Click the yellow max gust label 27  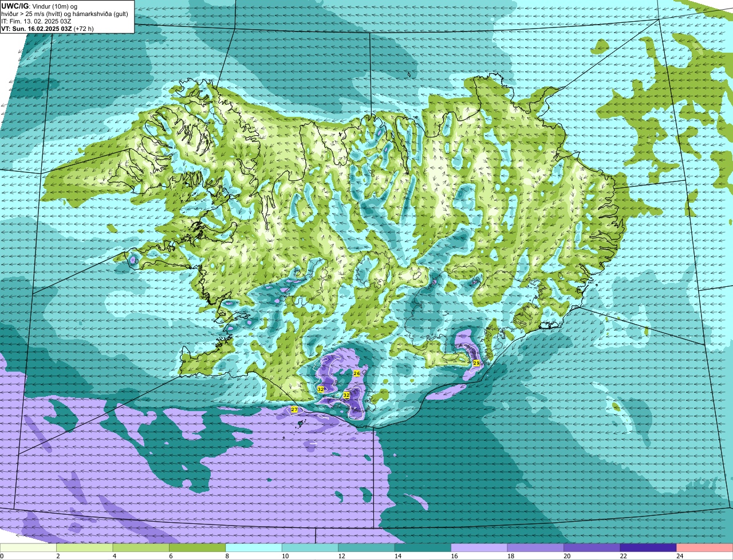click(294, 409)
